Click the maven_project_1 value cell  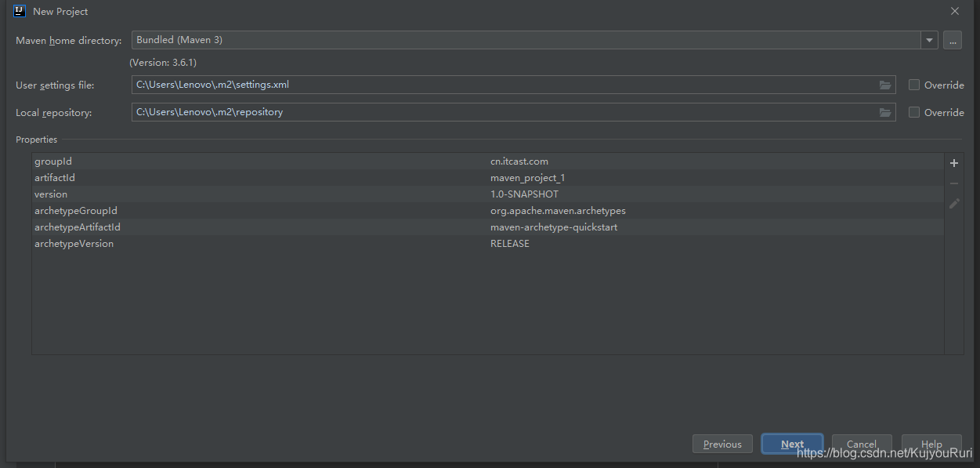pyautogui.click(x=528, y=178)
